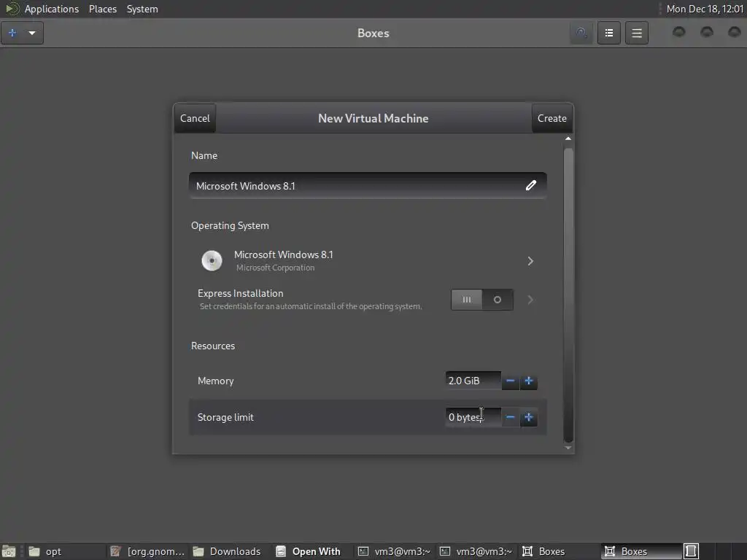747x560 pixels.
Task: Increase Storage limit with the plus button
Action: click(x=528, y=418)
